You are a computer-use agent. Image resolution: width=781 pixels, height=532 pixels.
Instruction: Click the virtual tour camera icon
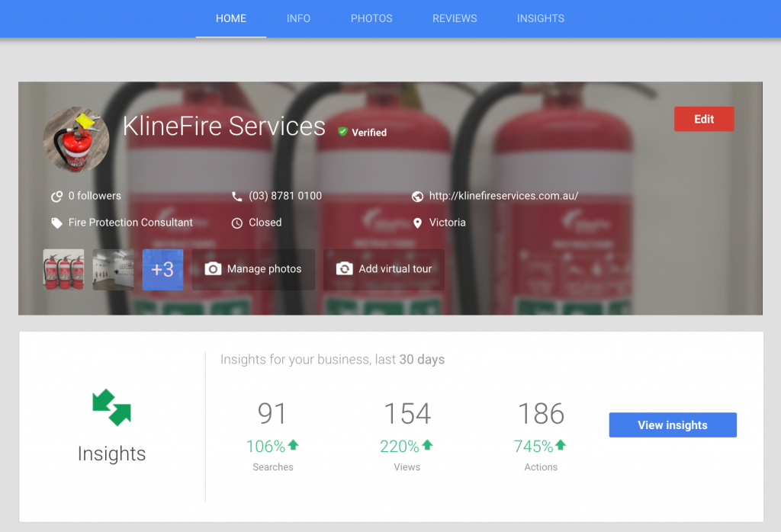(x=344, y=269)
